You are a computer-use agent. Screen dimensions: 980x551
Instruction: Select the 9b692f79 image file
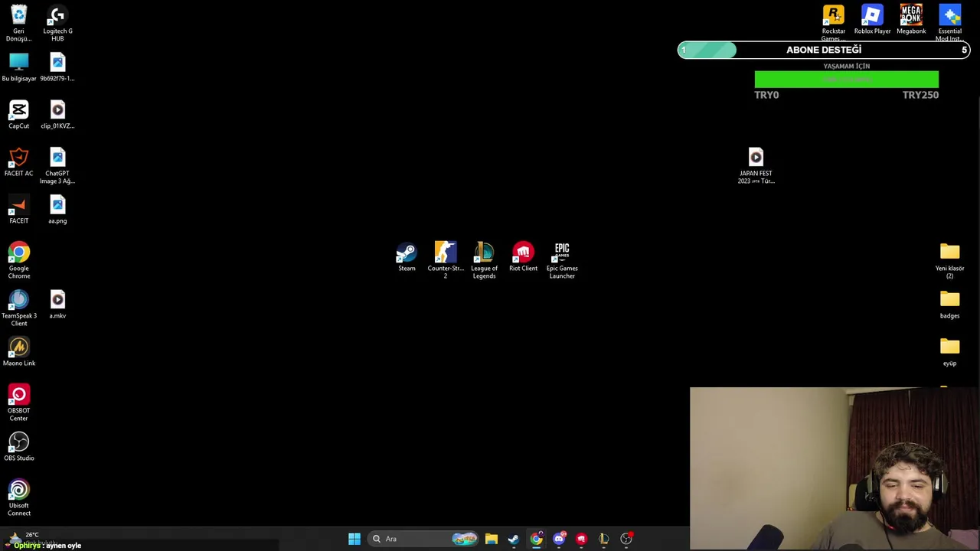coord(57,67)
